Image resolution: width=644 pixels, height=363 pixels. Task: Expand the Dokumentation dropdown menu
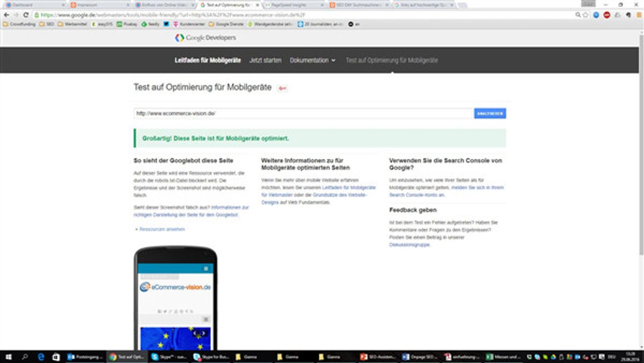coord(312,60)
